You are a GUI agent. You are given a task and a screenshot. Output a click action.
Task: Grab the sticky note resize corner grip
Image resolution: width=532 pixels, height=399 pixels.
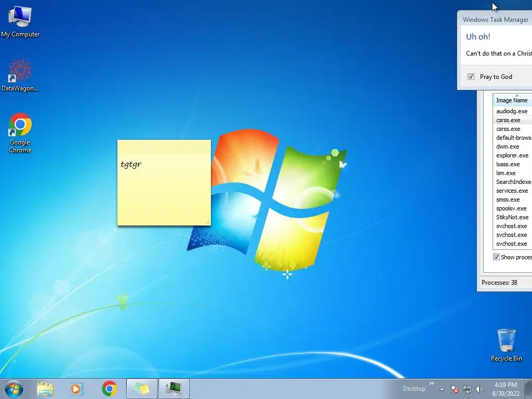[x=208, y=222]
